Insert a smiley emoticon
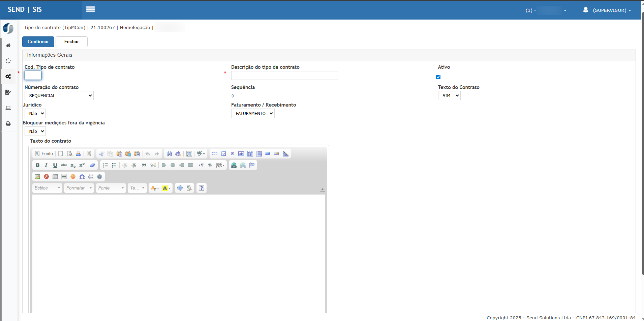 coord(73,177)
